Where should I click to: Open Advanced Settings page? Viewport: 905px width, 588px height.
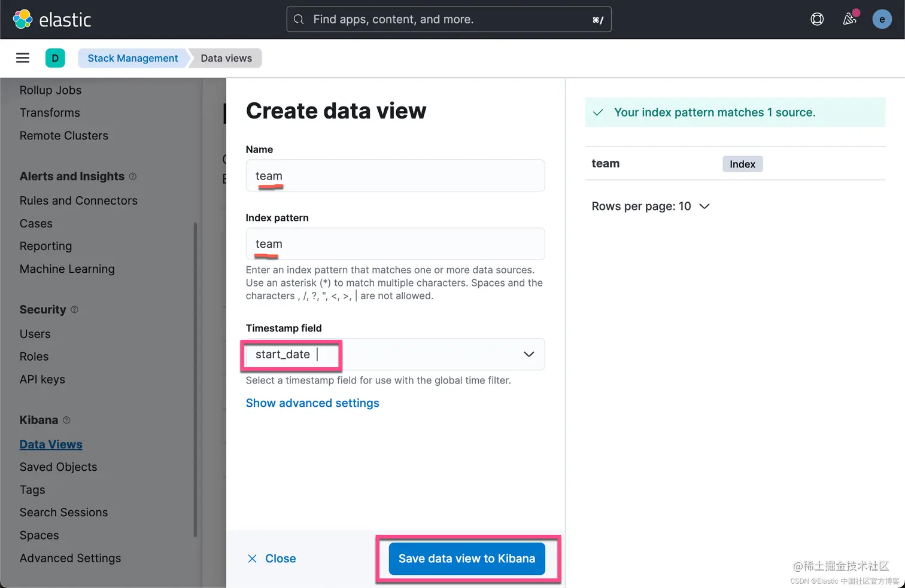[x=70, y=558]
